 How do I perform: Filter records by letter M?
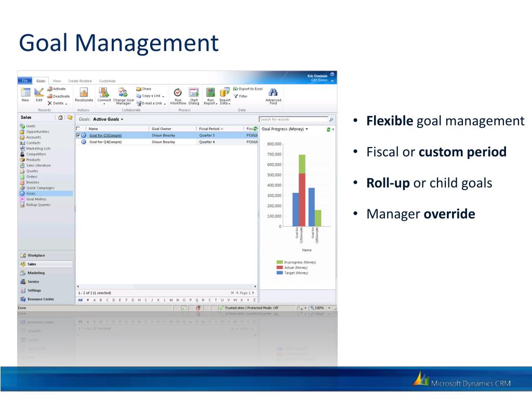(x=171, y=300)
